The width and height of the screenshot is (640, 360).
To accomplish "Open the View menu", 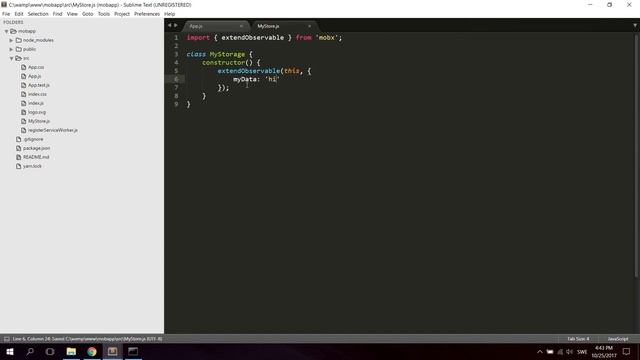I will click(x=72, y=14).
